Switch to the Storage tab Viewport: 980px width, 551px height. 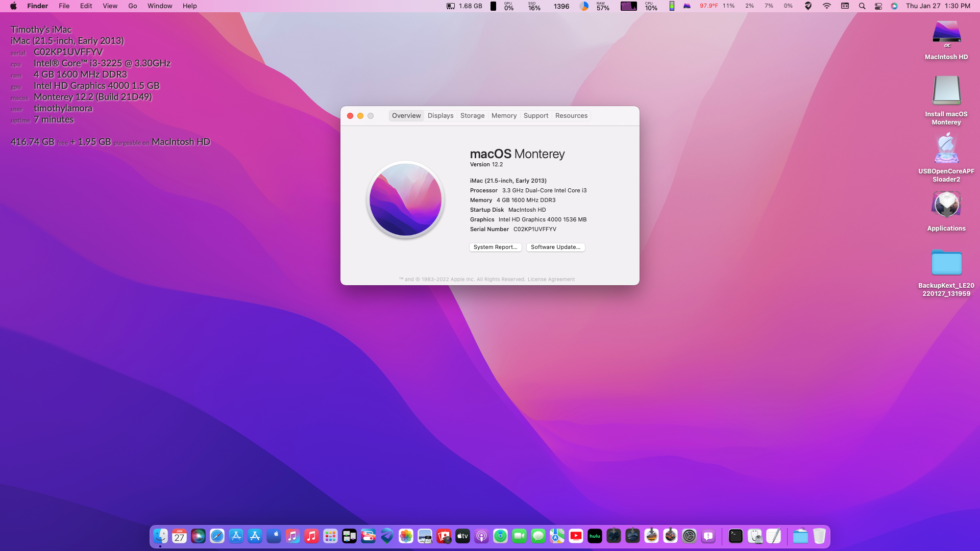point(473,116)
